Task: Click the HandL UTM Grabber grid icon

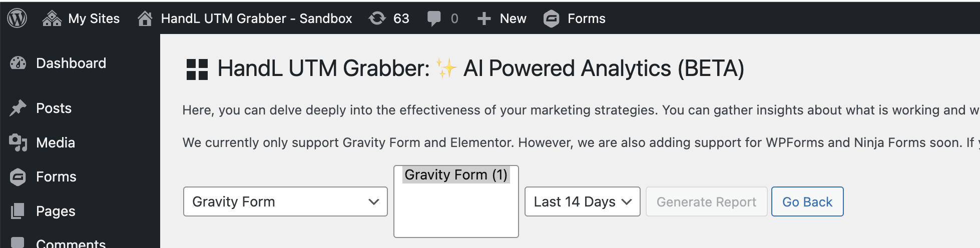Action: pos(197,69)
